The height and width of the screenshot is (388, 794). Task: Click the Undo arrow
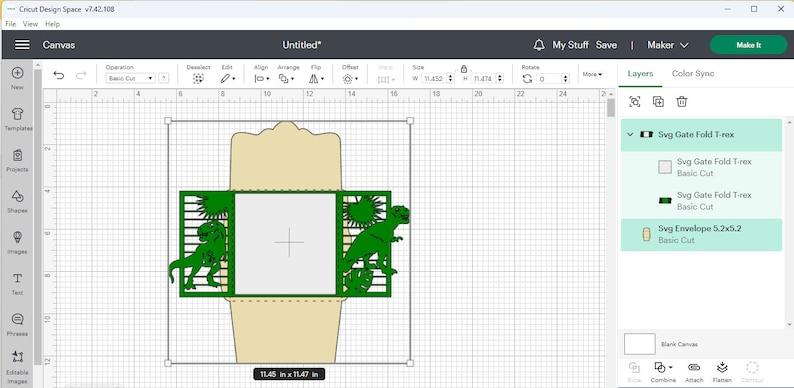59,76
